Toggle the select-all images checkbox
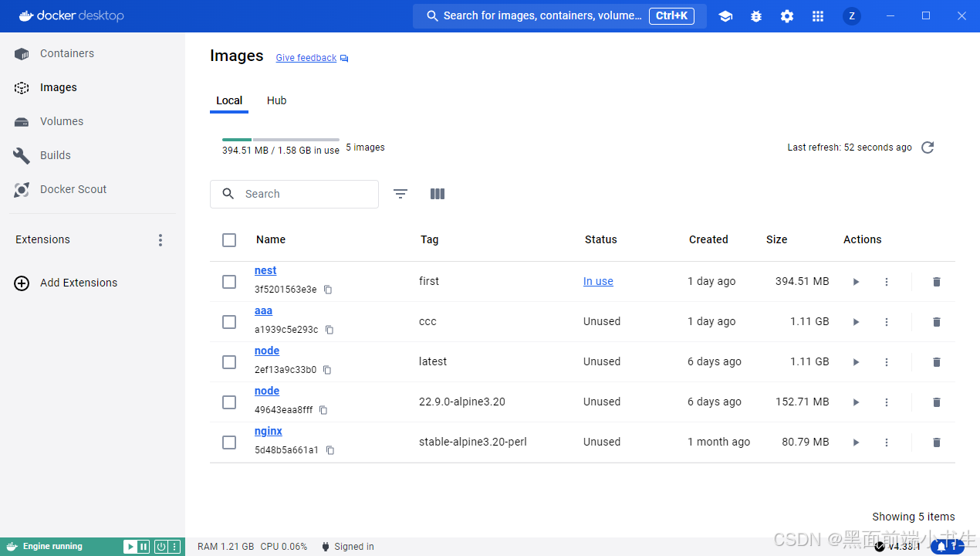Screen dimensions: 980x556 pos(229,239)
